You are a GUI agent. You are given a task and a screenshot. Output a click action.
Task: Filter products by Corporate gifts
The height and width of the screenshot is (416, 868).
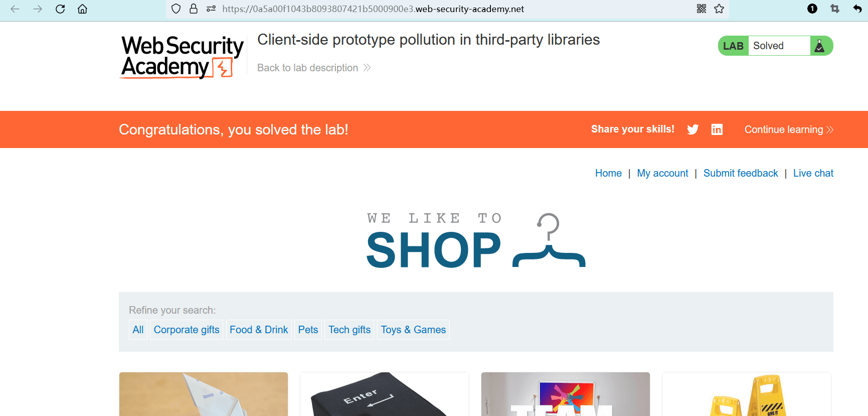click(187, 330)
